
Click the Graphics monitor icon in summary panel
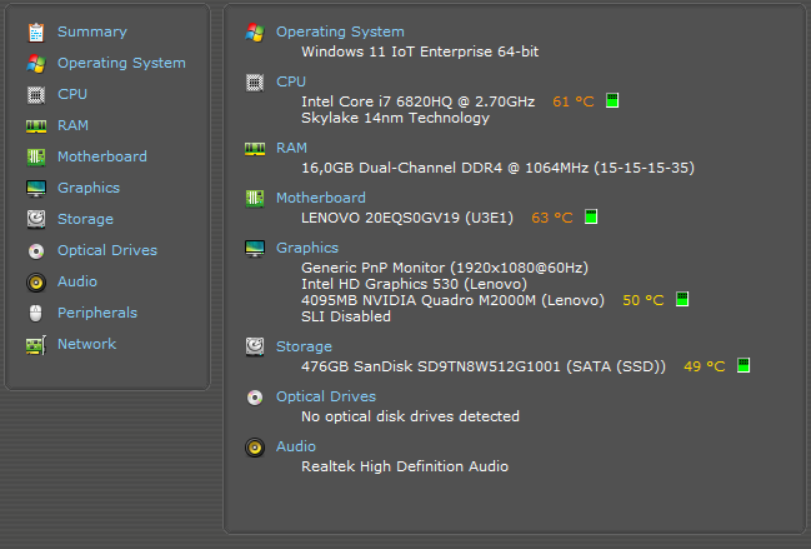254,248
